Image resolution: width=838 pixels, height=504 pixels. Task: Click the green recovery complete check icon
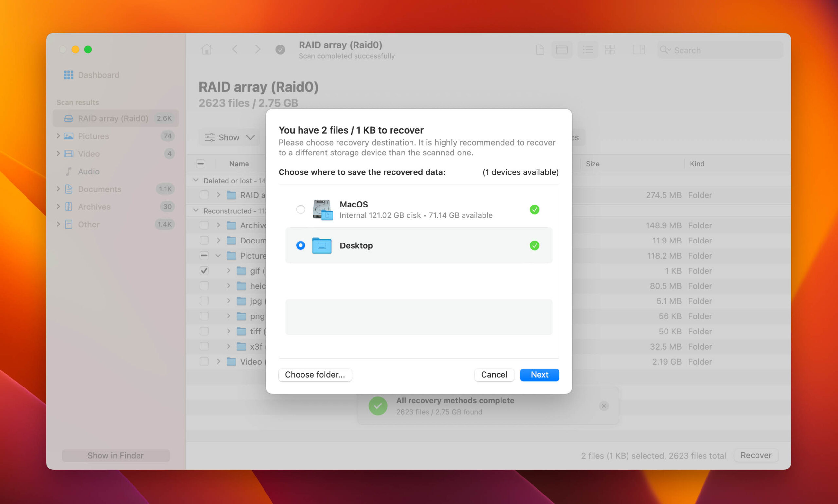coord(378,406)
